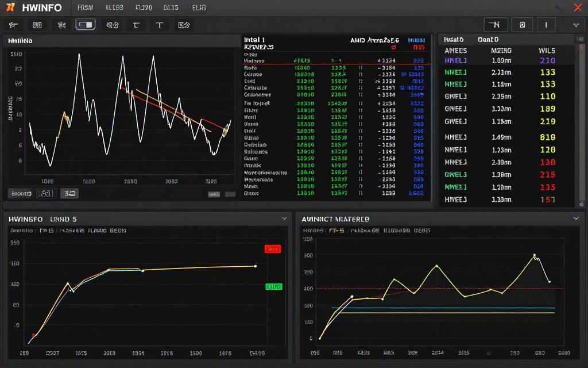Open the first menu item next to the HWINFO title
588x368 pixels.
point(85,7)
